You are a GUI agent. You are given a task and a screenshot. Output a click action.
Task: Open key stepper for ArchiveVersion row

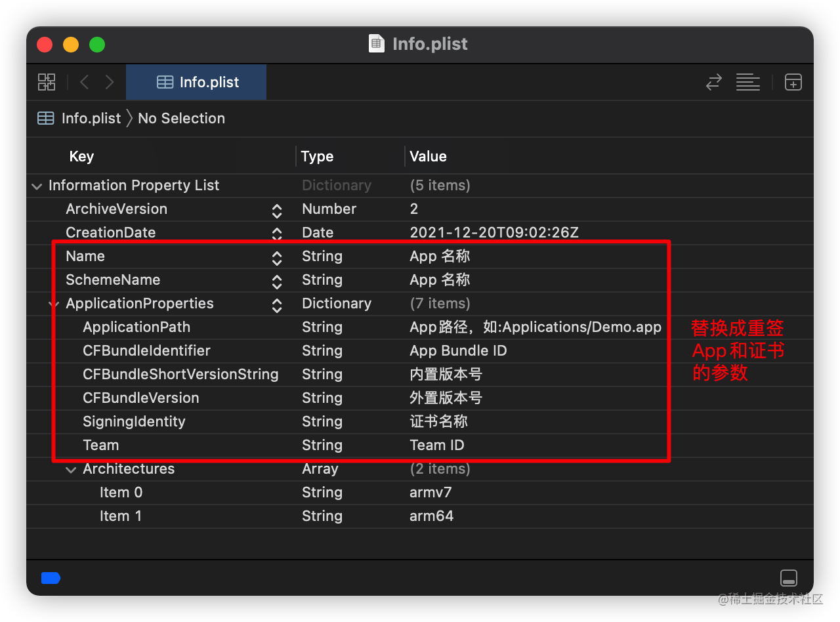tap(277, 210)
